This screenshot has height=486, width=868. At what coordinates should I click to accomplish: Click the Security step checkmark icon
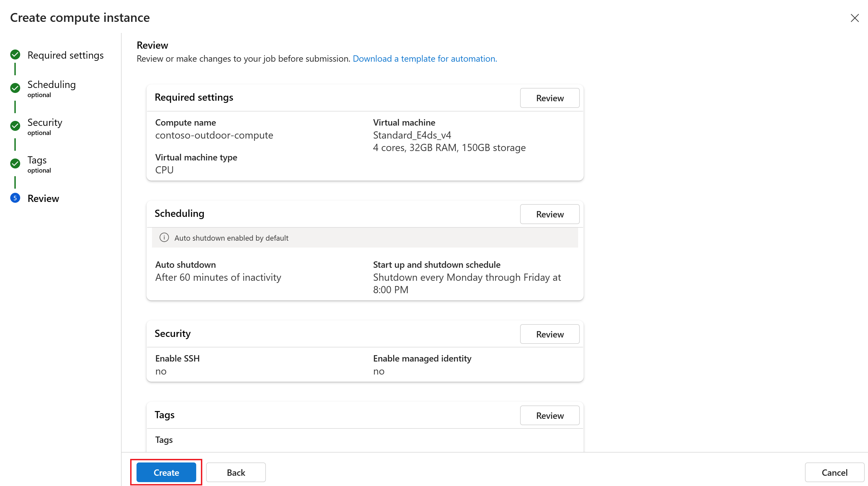pyautogui.click(x=15, y=126)
